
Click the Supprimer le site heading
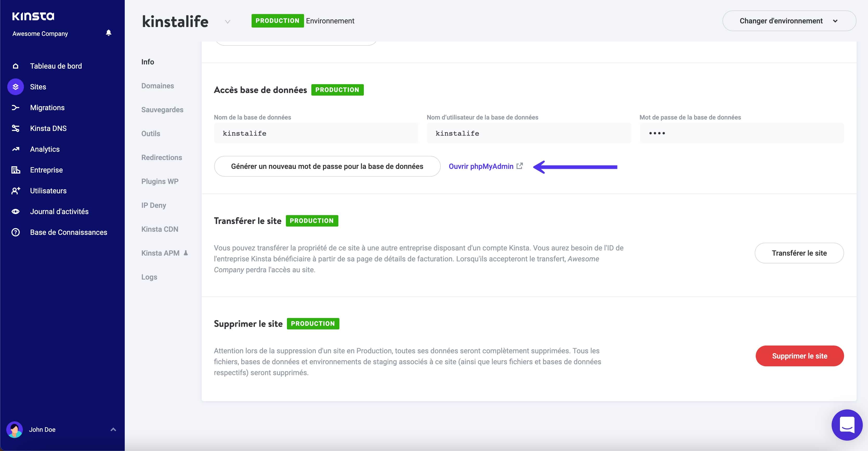(x=248, y=324)
